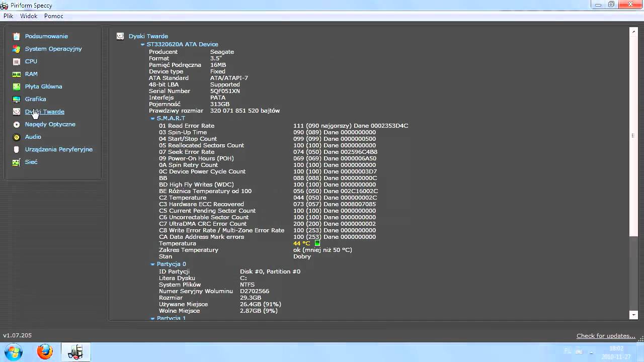Image resolution: width=644 pixels, height=362 pixels.
Task: Click the Numer Seryjny Woluminu value D2702566
Action: (x=255, y=291)
